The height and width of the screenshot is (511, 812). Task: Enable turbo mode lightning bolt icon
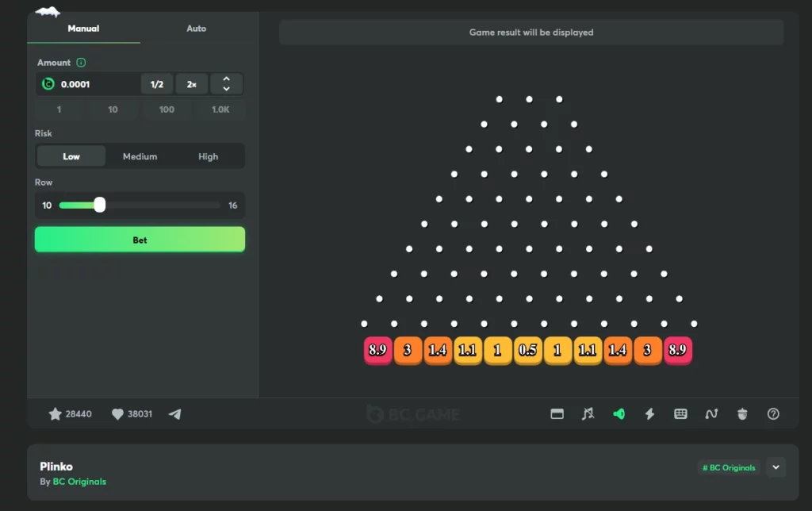(x=649, y=413)
